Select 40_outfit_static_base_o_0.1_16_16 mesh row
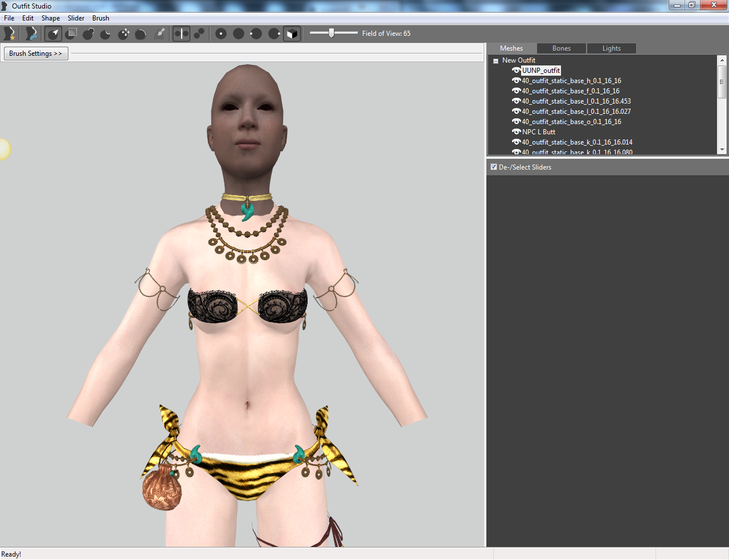The width and height of the screenshot is (729, 560). coord(571,122)
